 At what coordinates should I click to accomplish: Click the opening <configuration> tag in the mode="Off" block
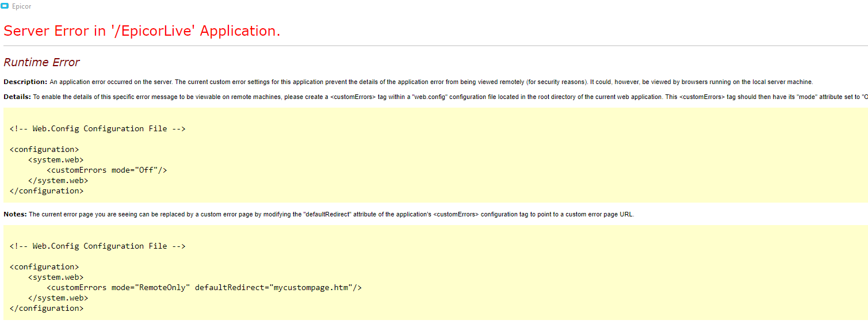coord(44,150)
